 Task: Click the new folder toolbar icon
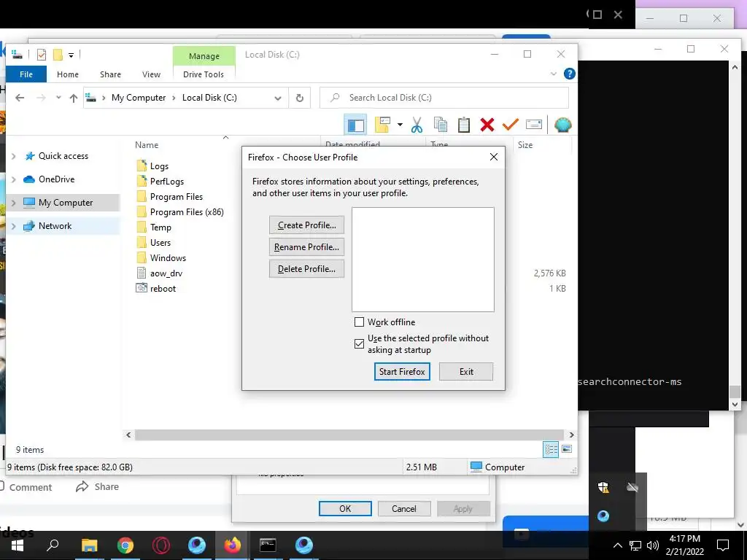tap(382, 125)
